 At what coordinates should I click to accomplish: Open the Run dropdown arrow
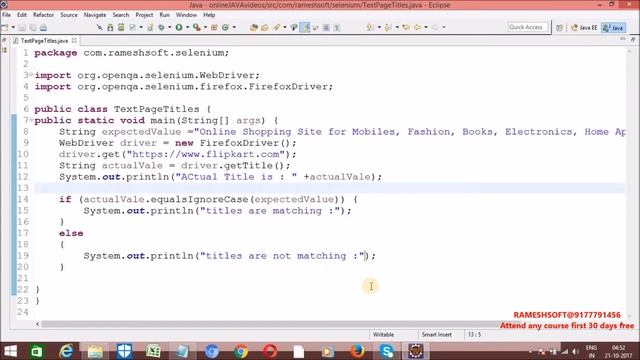[x=187, y=27]
